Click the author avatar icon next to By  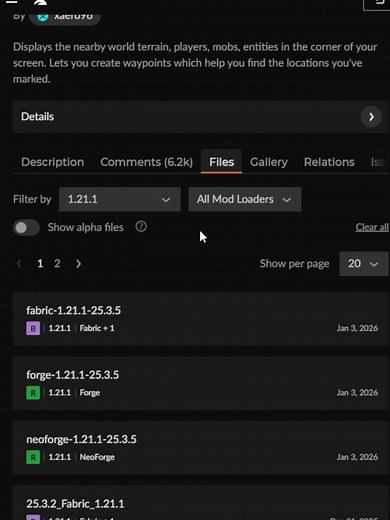(43, 16)
